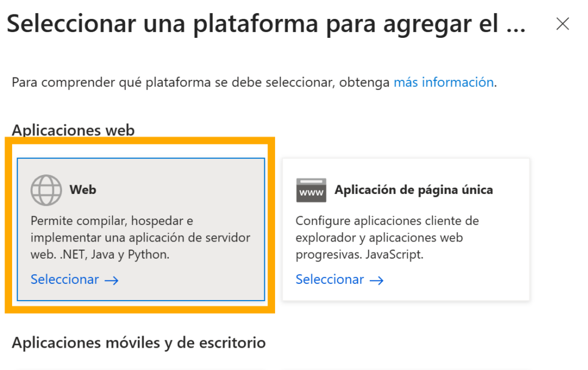Screen dimensions: 588x370
Task: Click the "Aplicación de página única" title
Action: click(413, 189)
